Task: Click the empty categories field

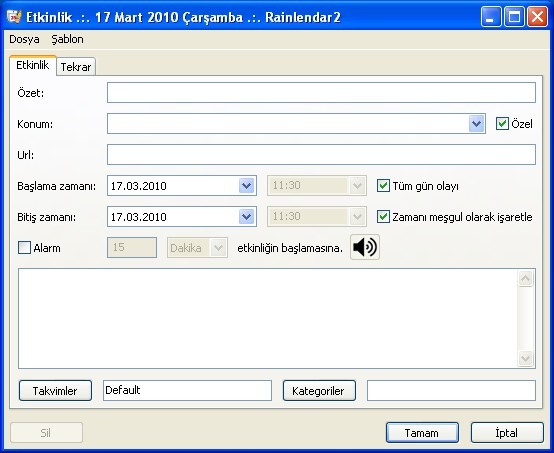Action: point(451,390)
